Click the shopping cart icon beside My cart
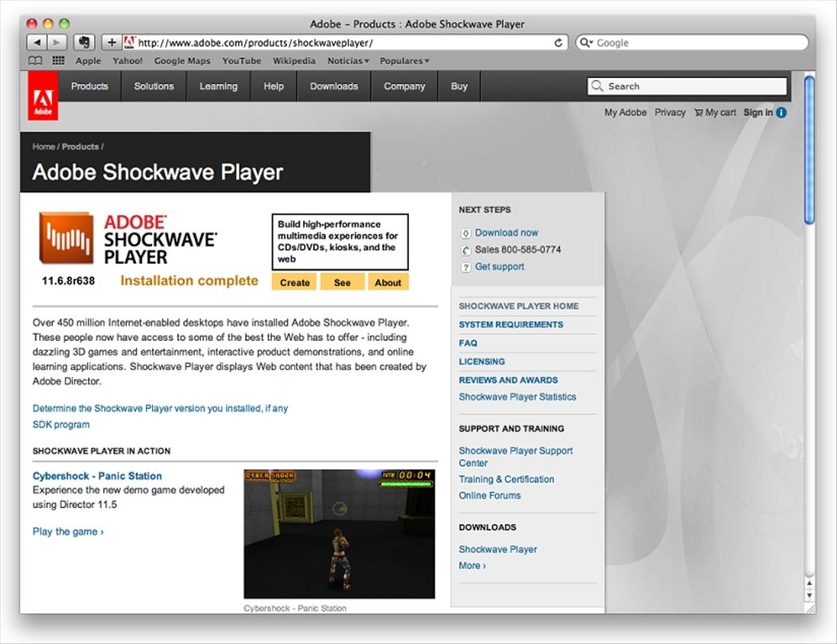This screenshot has width=837, height=644. 698,113
